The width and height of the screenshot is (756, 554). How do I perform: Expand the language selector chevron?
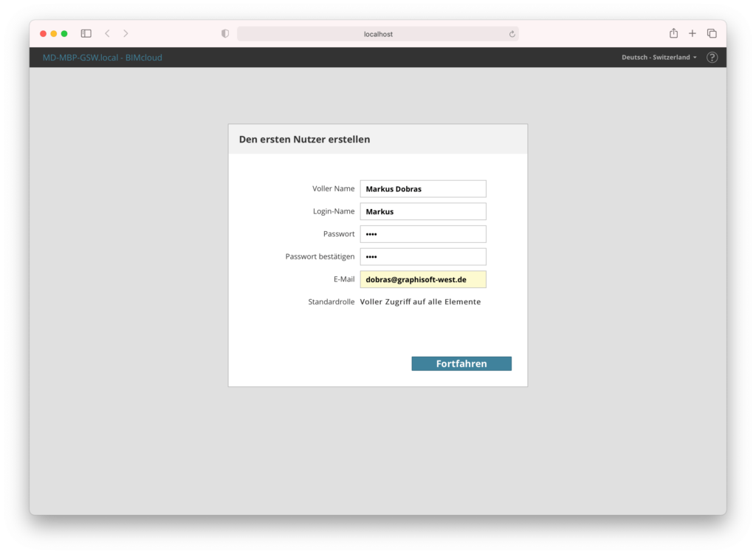pyautogui.click(x=695, y=57)
